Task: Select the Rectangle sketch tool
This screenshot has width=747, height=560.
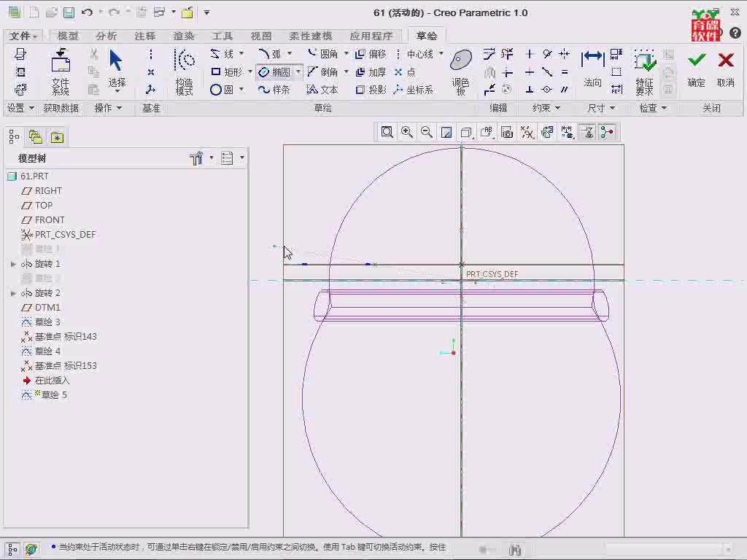Action: [227, 72]
